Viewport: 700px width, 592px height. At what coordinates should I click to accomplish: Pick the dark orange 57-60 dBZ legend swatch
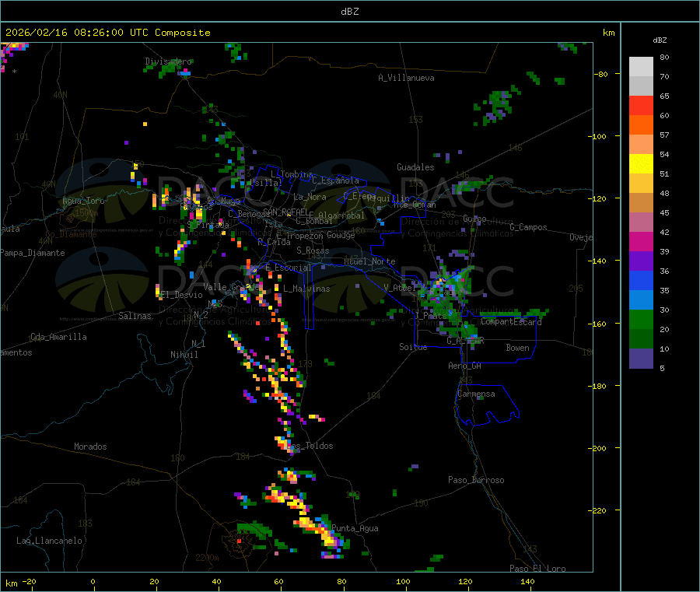(641, 125)
